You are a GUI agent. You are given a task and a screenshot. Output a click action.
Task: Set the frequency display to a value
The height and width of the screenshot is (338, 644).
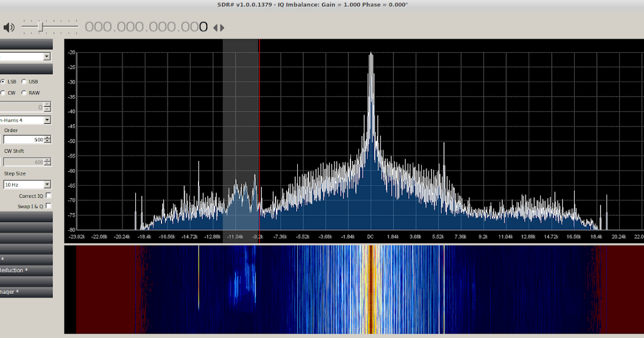(x=145, y=27)
